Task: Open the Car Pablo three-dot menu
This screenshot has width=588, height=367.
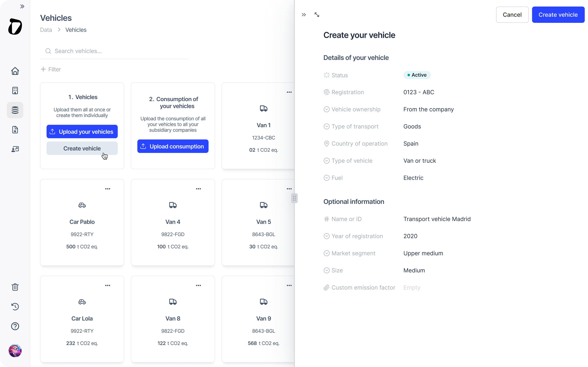Action: pyautogui.click(x=108, y=189)
